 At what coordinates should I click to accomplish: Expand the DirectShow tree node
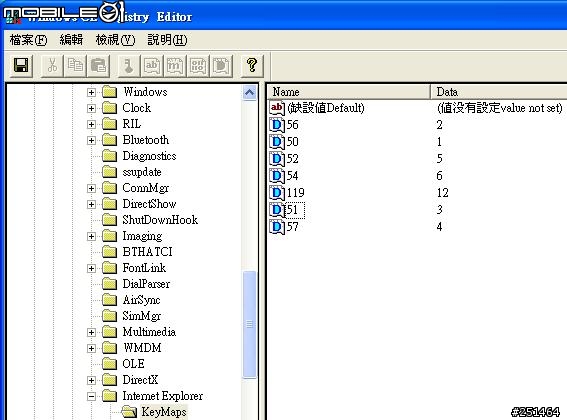91,204
